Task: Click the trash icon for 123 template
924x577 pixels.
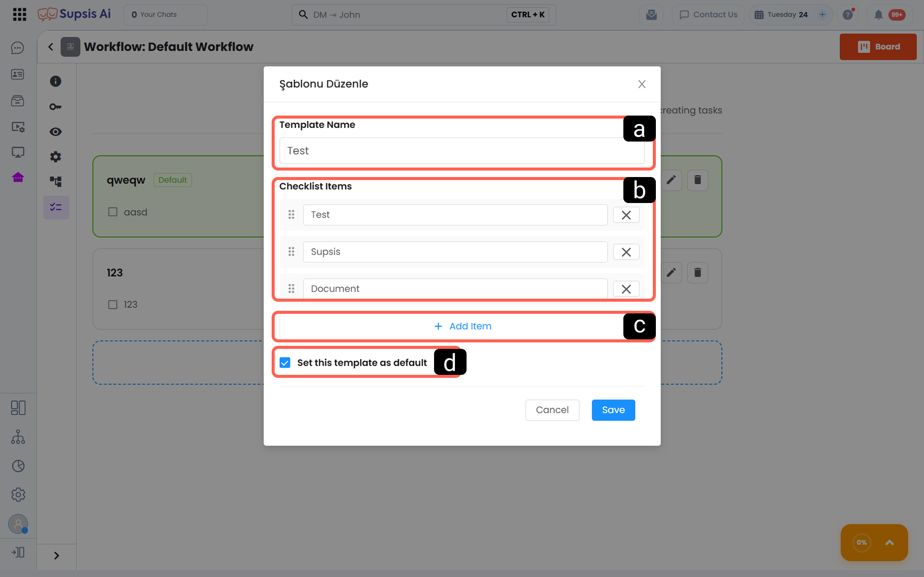Action: [x=697, y=273]
